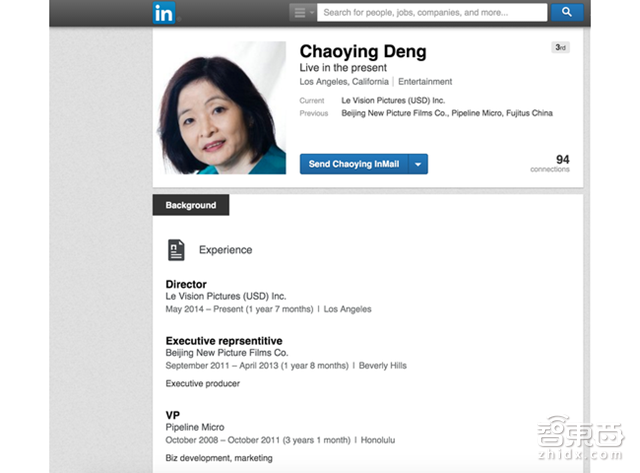
Task: Click the Entertainment industry link
Action: pyautogui.click(x=425, y=82)
